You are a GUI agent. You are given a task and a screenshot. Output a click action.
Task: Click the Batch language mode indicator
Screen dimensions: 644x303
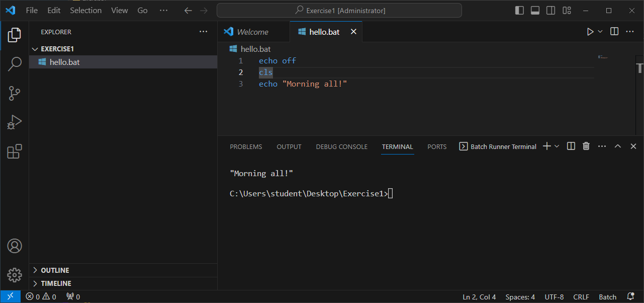pos(607,297)
